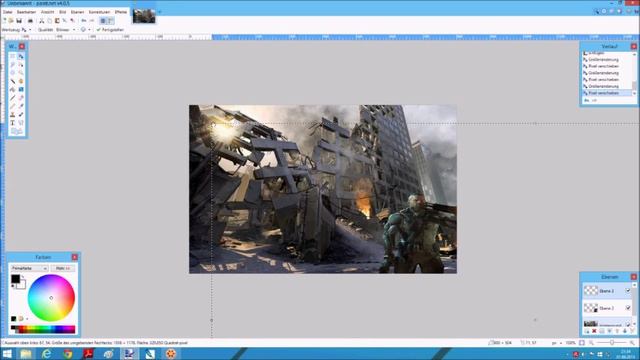This screenshot has height=360, width=640.
Task: Click the Print icon in the toolbar
Action: click(30, 20)
